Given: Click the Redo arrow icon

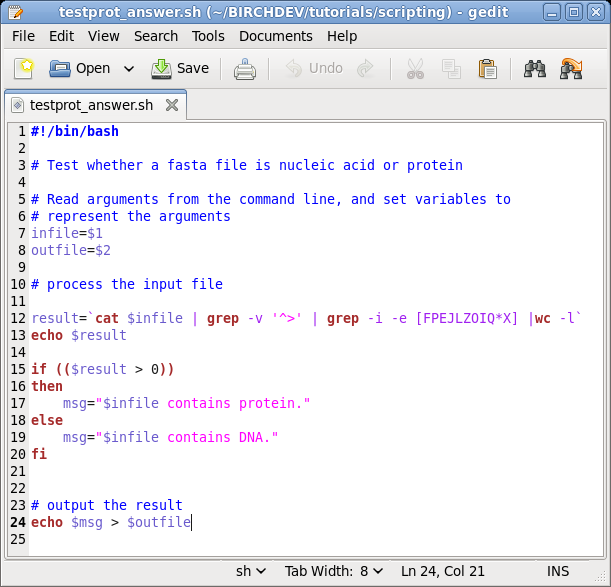Looking at the screenshot, I should 366,69.
